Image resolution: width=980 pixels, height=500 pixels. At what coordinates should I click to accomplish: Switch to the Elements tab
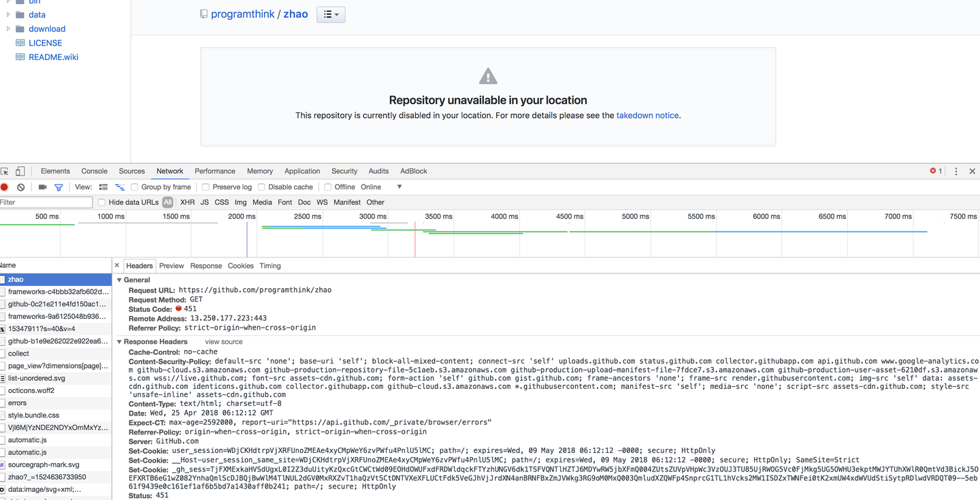[x=55, y=171]
